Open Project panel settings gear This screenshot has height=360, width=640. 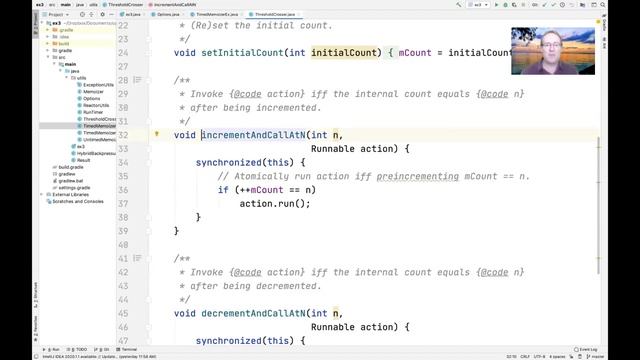click(102, 14)
